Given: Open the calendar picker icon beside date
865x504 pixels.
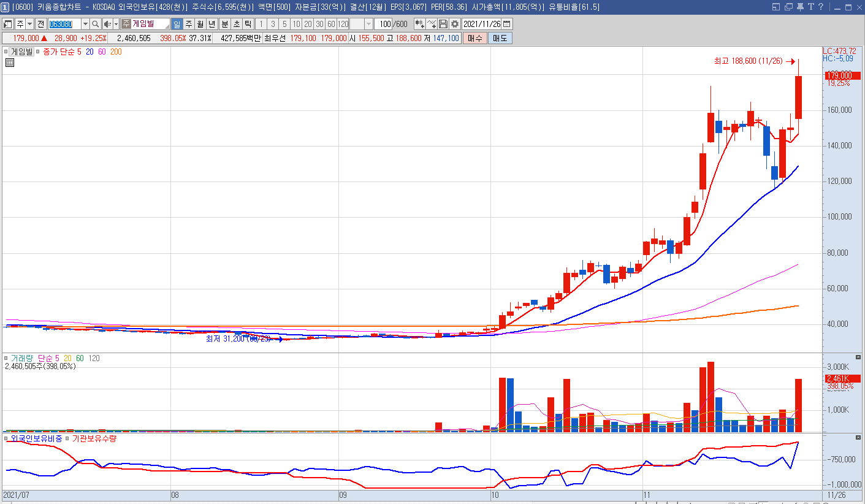Looking at the screenshot, I should tap(507, 24).
